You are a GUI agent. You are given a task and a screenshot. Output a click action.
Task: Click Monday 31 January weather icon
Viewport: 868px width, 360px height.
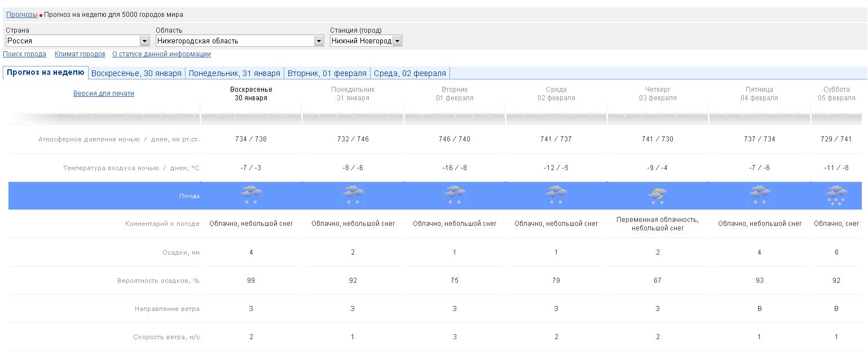(x=353, y=195)
